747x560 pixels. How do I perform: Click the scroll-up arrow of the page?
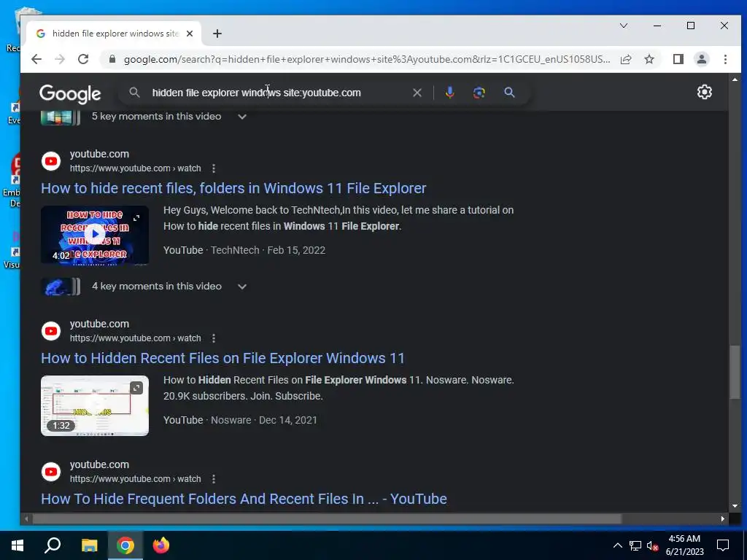(x=735, y=79)
